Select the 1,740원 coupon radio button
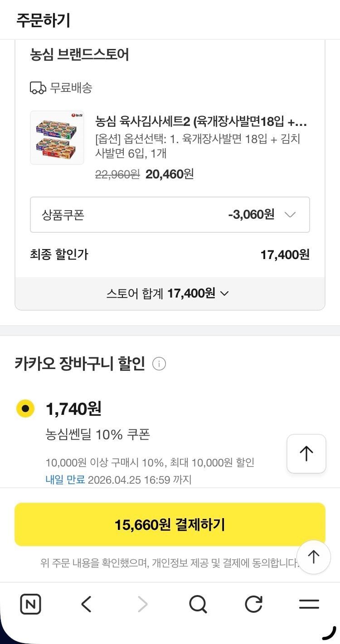This screenshot has width=340, height=644. (25, 409)
